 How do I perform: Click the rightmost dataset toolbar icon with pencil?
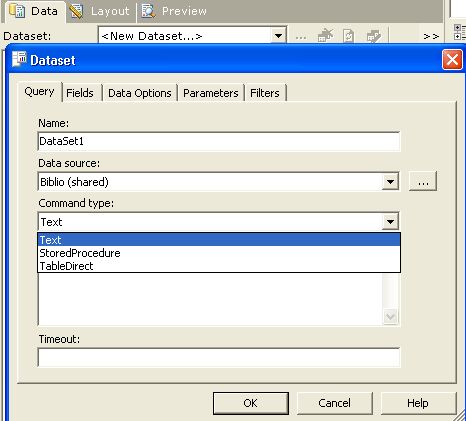(374, 36)
